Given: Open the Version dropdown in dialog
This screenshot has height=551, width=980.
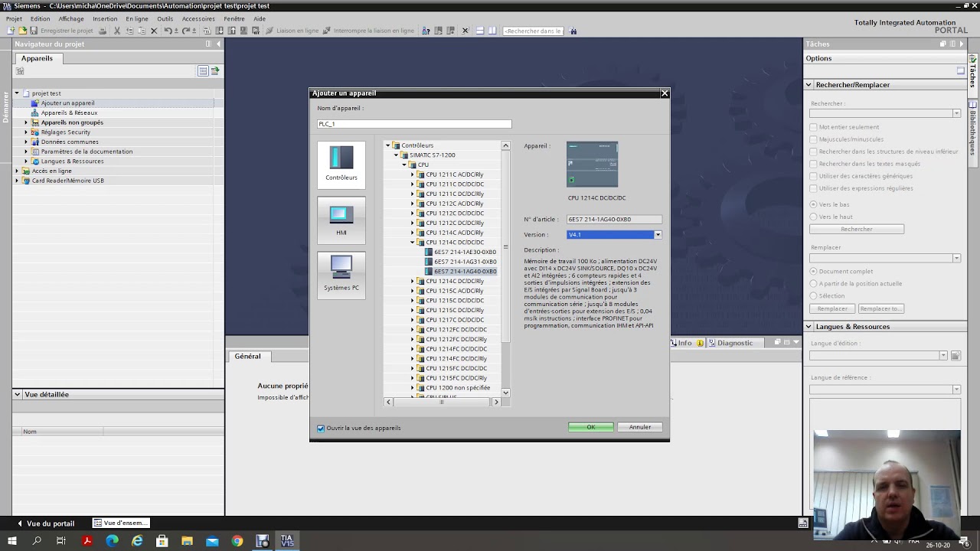Looking at the screenshot, I should [658, 235].
